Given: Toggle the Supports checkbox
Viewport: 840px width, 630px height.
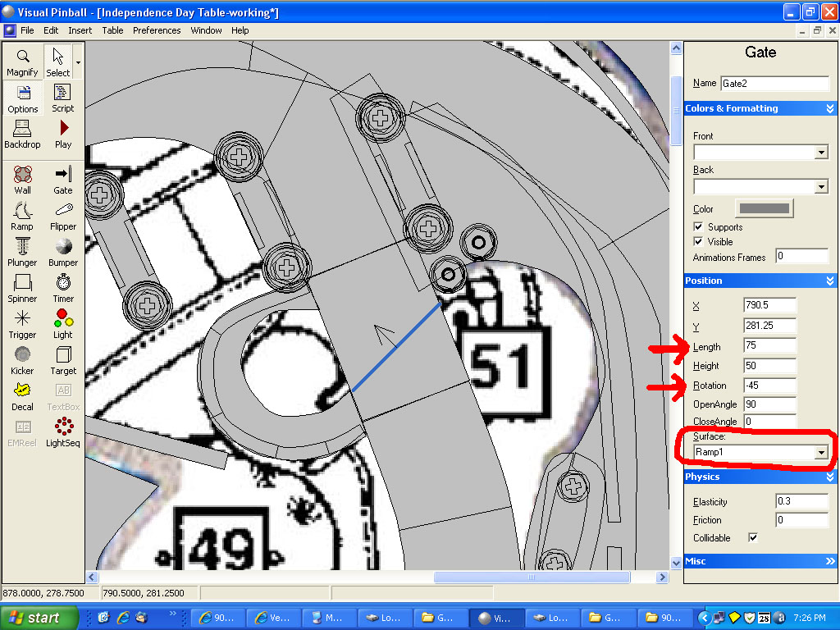Looking at the screenshot, I should tap(698, 227).
